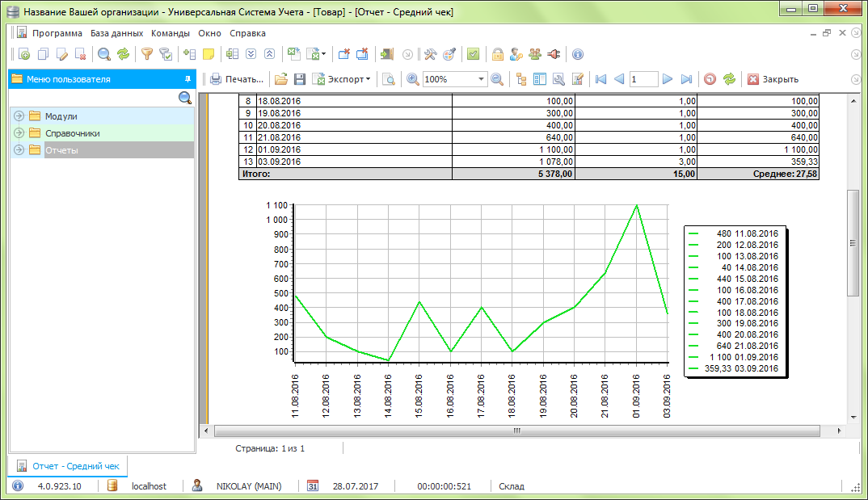Viewport: 868px width, 500px height.
Task: Click the filter funnel icon in main toolbar
Action: [x=146, y=55]
